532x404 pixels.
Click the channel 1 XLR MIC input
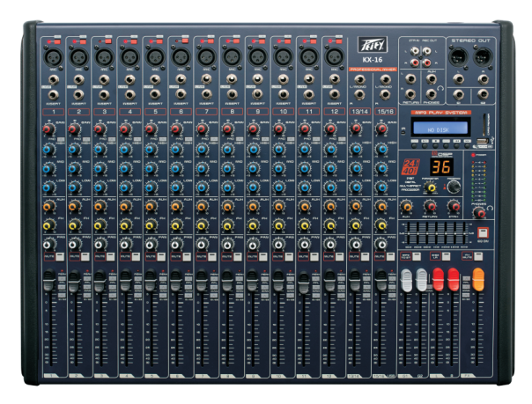53,57
